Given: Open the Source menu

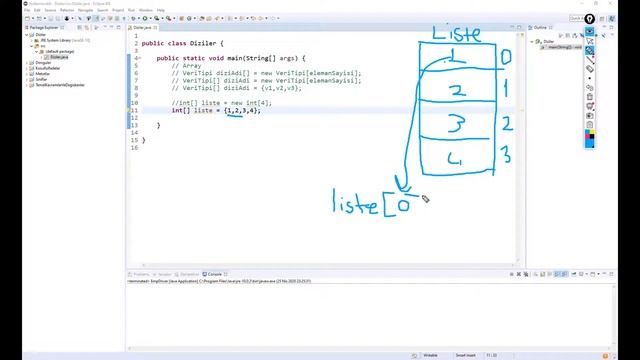Looking at the screenshot, I should pos(50,10).
